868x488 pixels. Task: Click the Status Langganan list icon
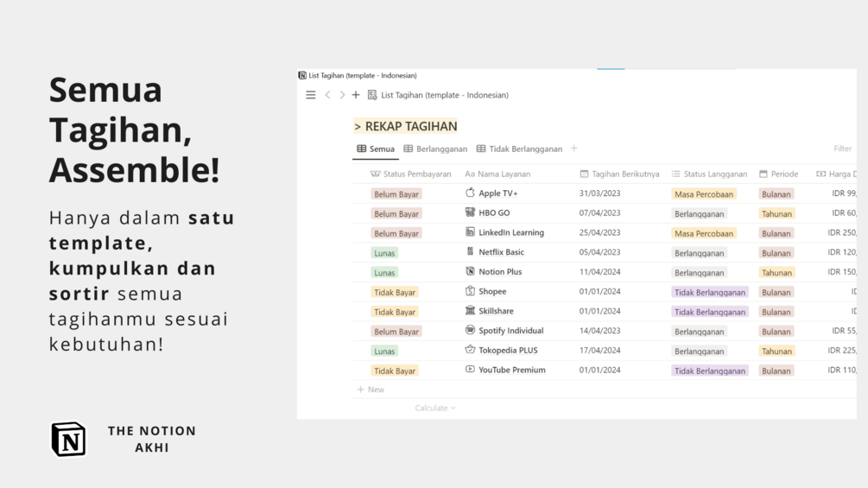tap(676, 174)
